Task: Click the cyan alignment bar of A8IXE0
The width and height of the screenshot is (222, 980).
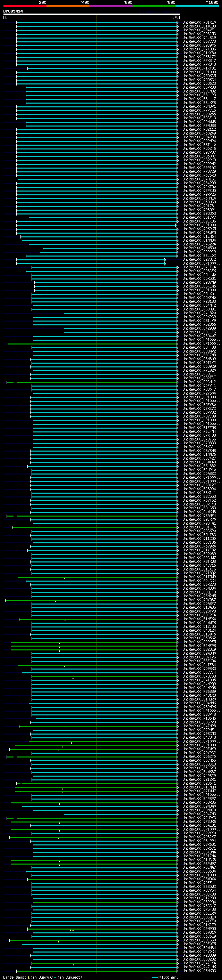Action: click(x=97, y=23)
